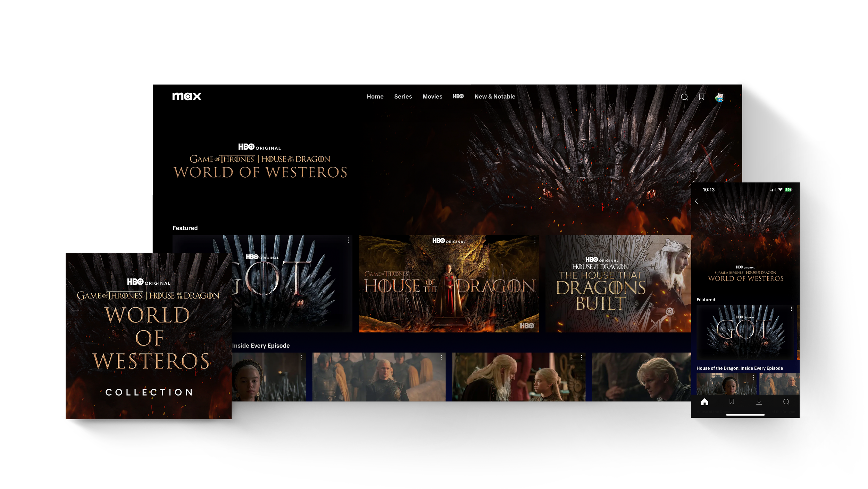Open New & Notable in top navigation
Viewport: 868px width, 489px height.
(x=495, y=97)
